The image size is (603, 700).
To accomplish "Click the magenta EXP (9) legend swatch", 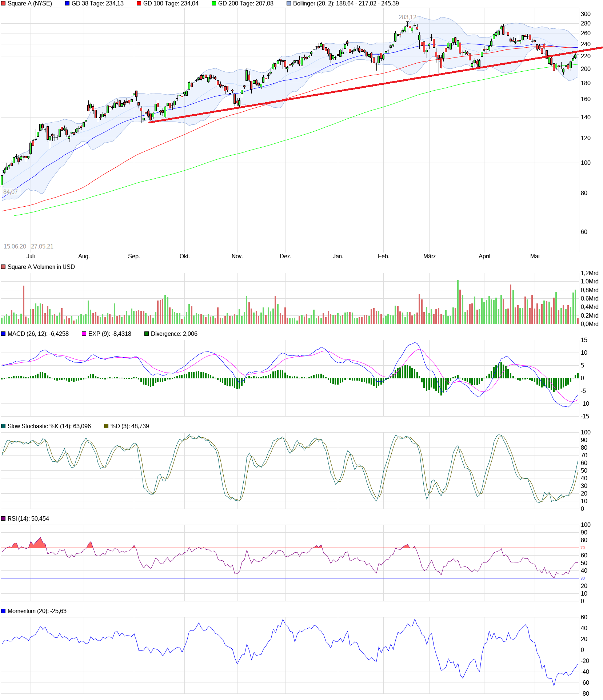I will coord(84,334).
